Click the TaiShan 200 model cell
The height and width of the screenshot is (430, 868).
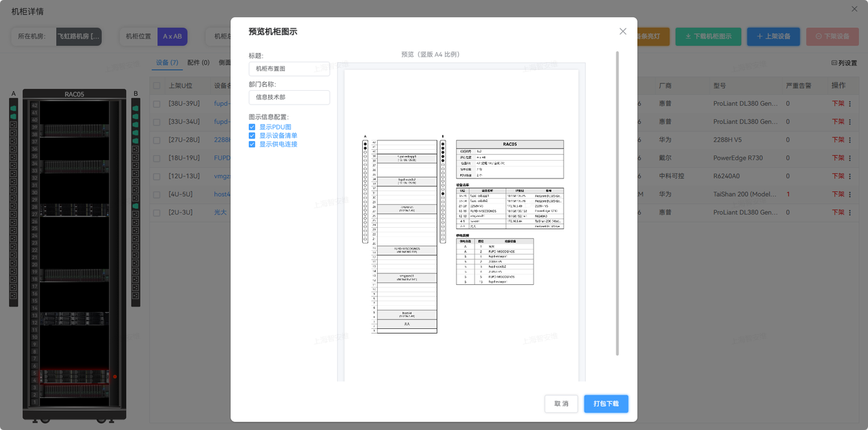[x=745, y=195]
